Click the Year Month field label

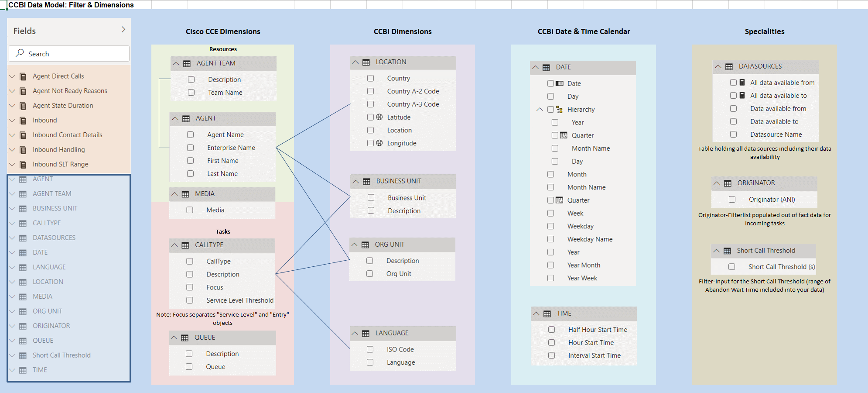click(x=584, y=265)
